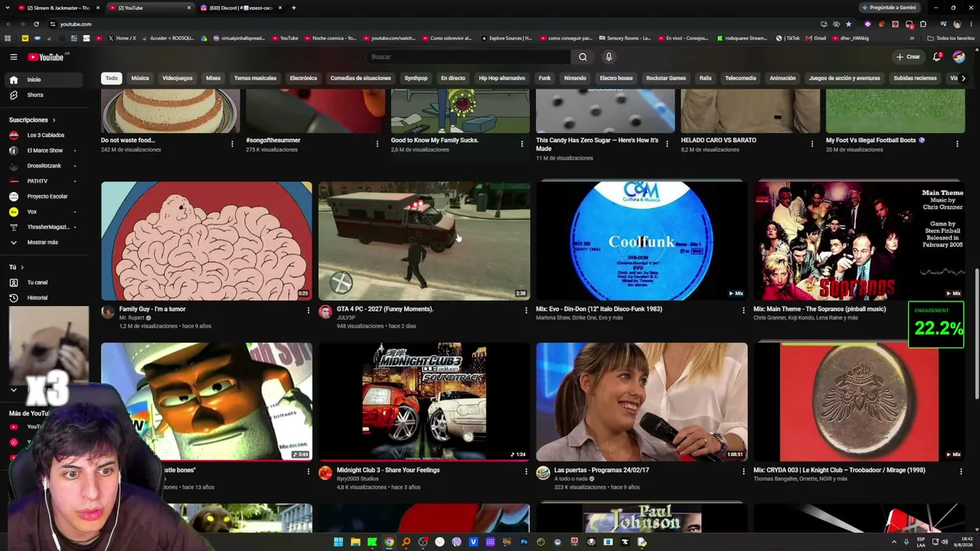Go to Inicio in the sidebar

click(x=43, y=80)
